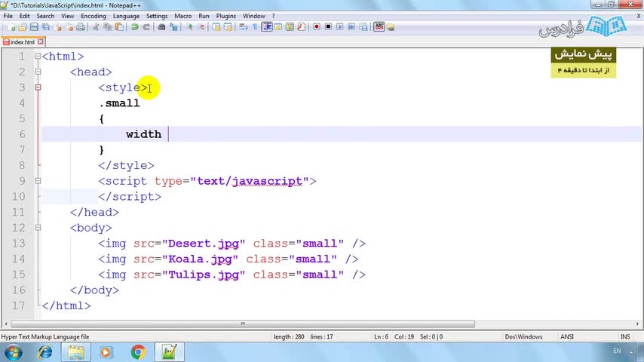This screenshot has height=362, width=644.
Task: Click the last icon on the toolbar
Action: [x=391, y=27]
